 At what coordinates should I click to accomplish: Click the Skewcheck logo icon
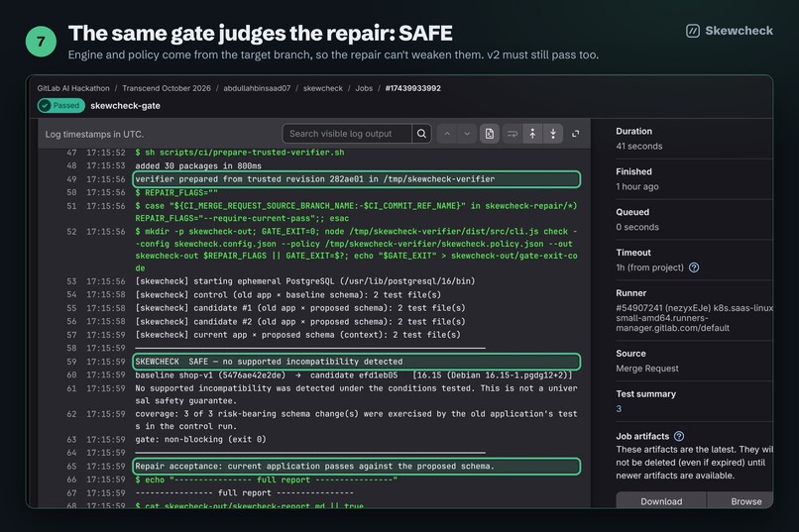(x=693, y=31)
